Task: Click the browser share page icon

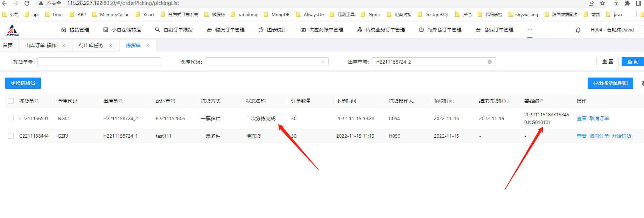Action: 591,3
